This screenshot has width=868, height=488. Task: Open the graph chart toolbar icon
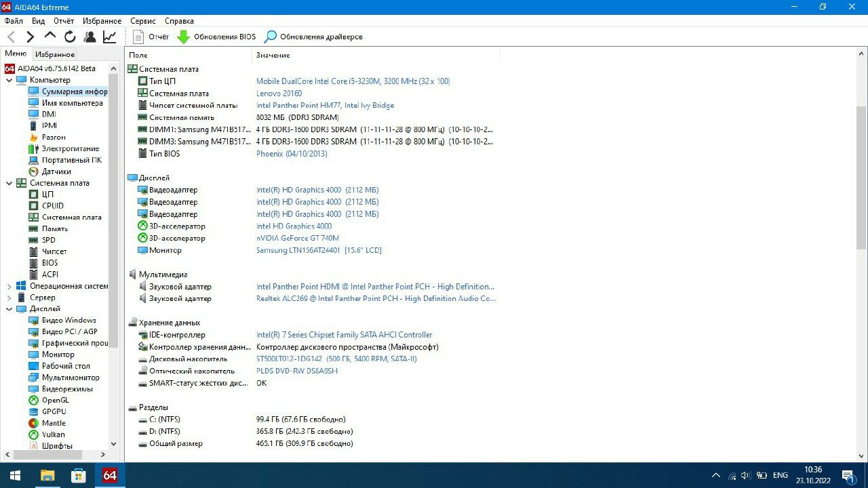[109, 37]
